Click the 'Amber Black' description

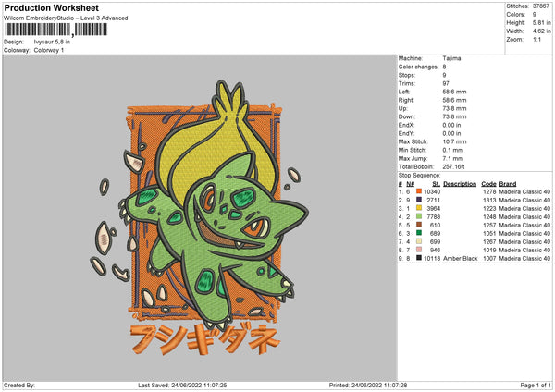coord(460,259)
